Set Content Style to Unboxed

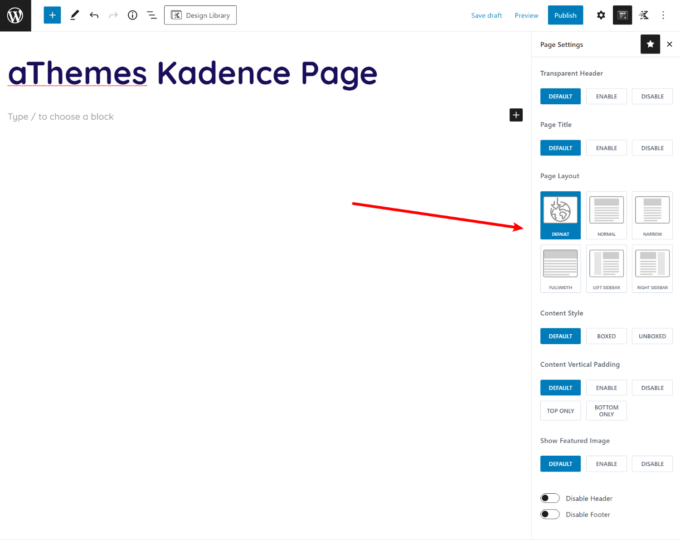coord(652,336)
